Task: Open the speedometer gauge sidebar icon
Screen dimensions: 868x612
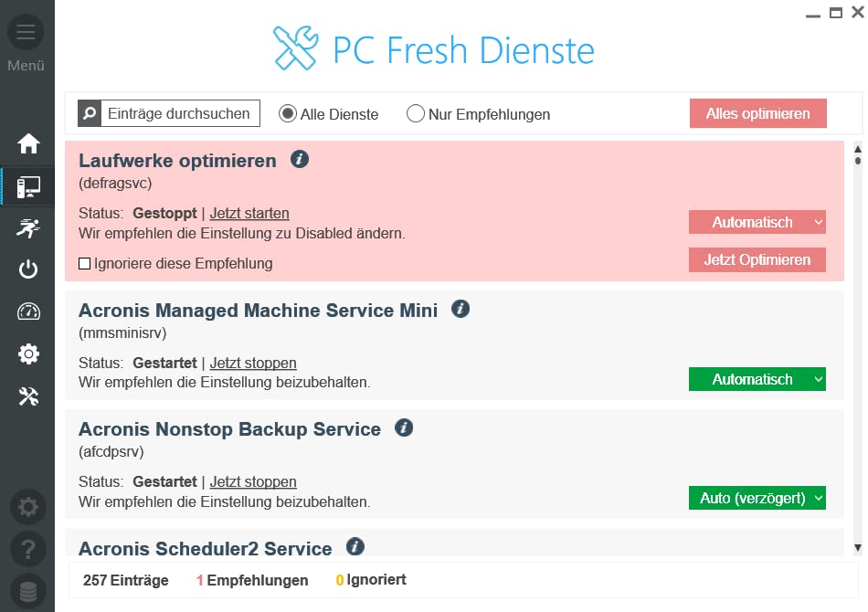Action: [x=28, y=311]
